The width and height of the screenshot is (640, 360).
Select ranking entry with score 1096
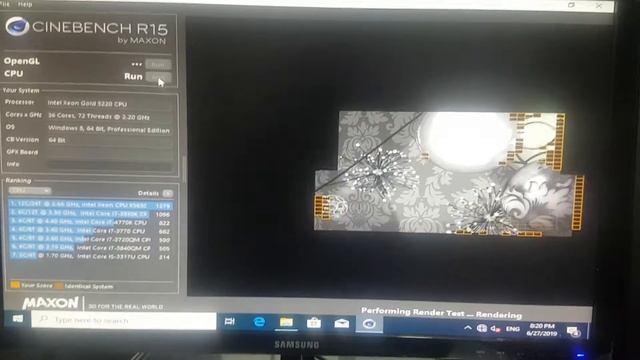pyautogui.click(x=90, y=214)
